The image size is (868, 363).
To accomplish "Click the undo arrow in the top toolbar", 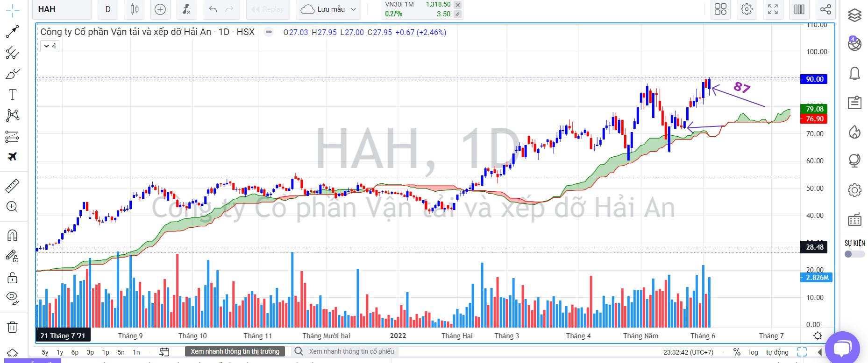I will [x=213, y=9].
